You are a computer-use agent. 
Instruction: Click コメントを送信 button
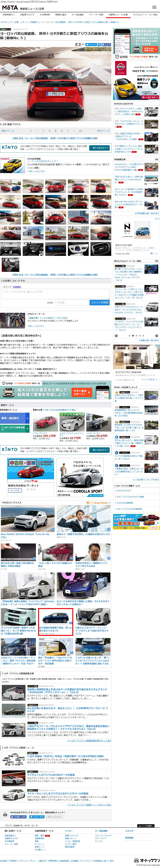point(100,302)
